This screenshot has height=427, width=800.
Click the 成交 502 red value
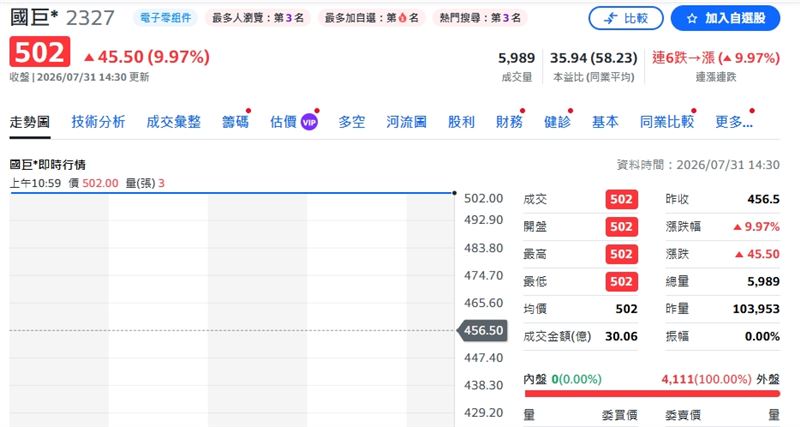pos(621,199)
